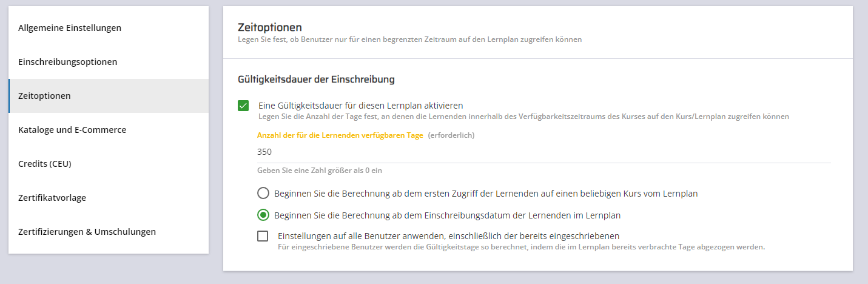Click the description starting Legen Sie fest, ob Benutzer
This screenshot has width=868, height=284.
pyautogui.click(x=410, y=39)
